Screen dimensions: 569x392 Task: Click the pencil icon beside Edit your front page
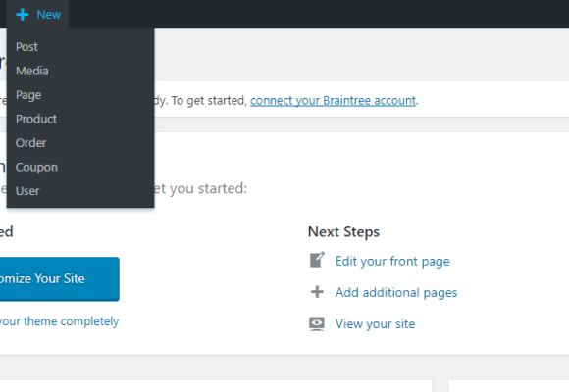click(317, 261)
